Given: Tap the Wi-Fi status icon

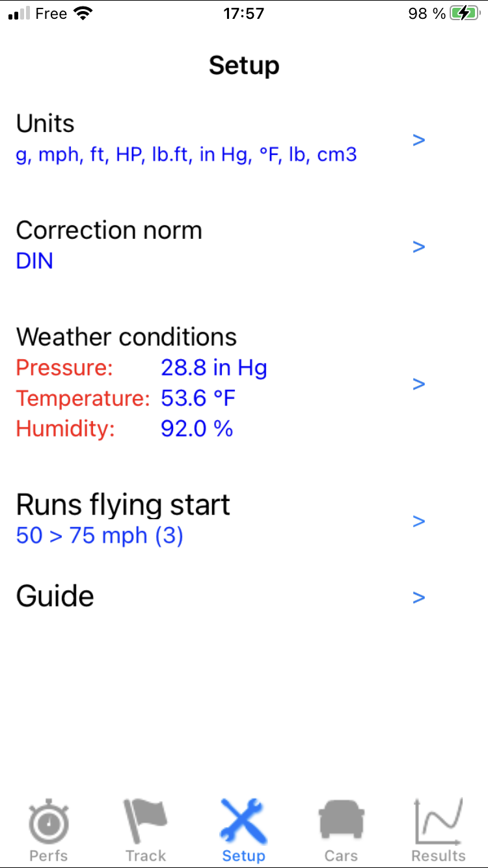Looking at the screenshot, I should (x=83, y=14).
